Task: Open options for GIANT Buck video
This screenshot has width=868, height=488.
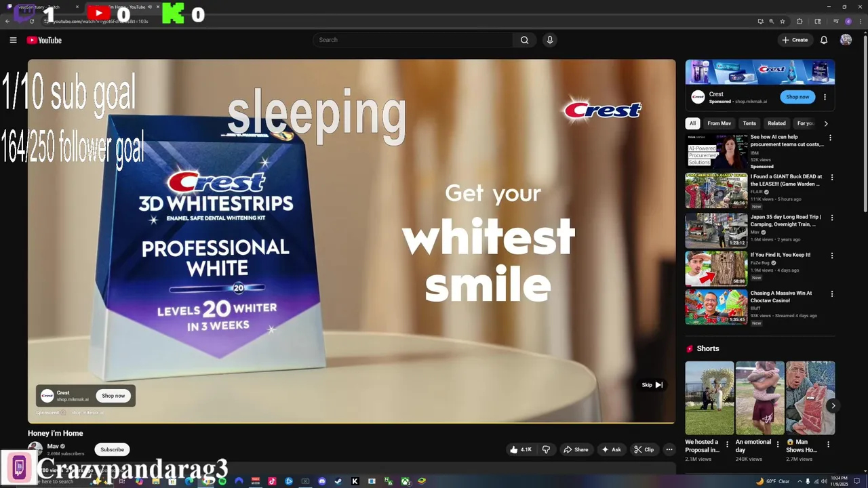Action: pyautogui.click(x=832, y=178)
